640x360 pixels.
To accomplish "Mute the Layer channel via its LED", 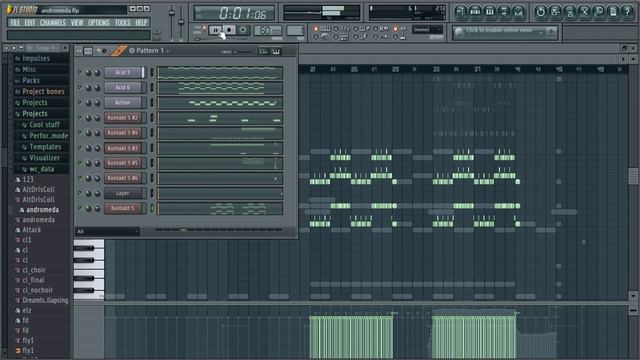I will tap(80, 193).
